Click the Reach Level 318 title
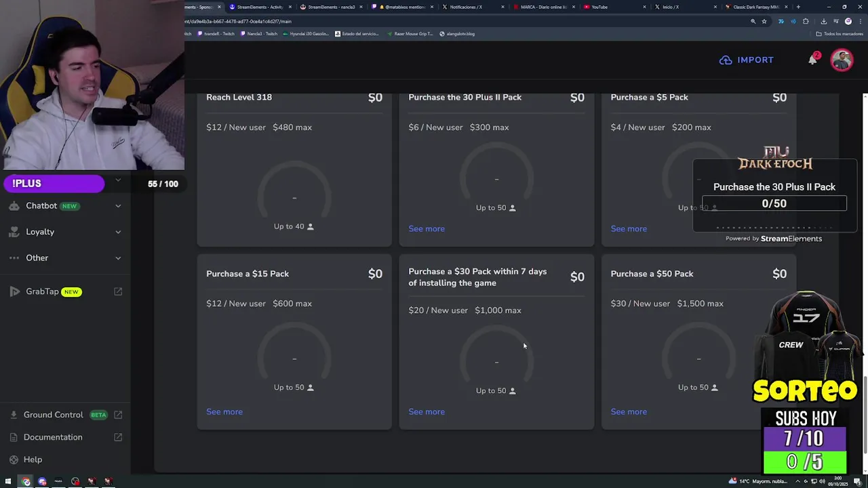The image size is (868, 488). [x=239, y=97]
